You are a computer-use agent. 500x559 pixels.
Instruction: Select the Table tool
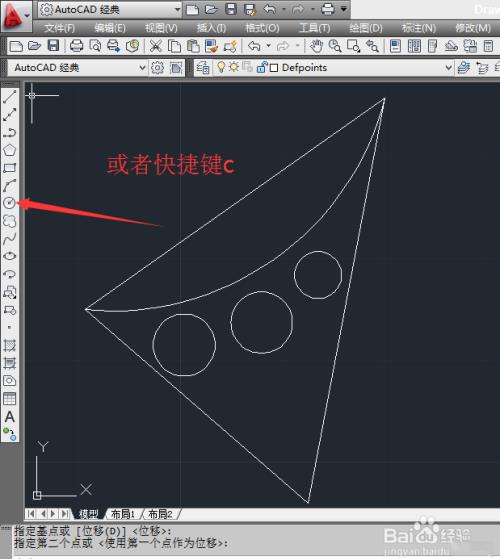(x=10, y=399)
